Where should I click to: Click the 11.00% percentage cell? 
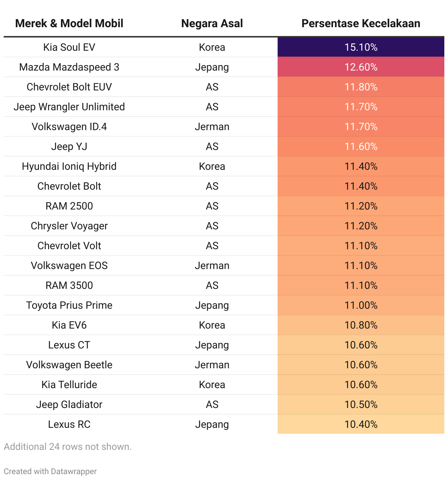click(361, 305)
